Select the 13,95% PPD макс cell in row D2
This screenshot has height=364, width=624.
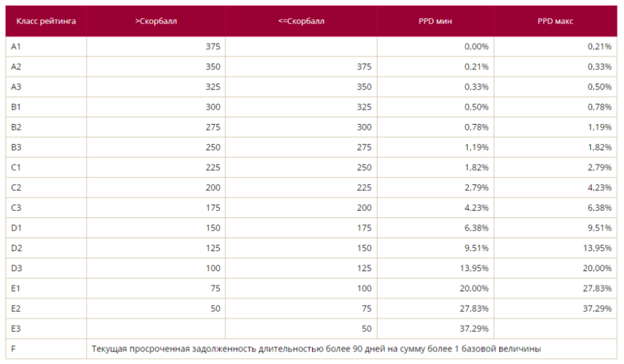pos(597,248)
